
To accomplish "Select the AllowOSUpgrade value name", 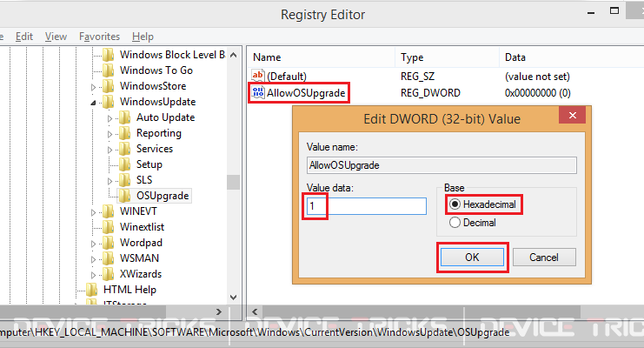I will click(x=306, y=93).
